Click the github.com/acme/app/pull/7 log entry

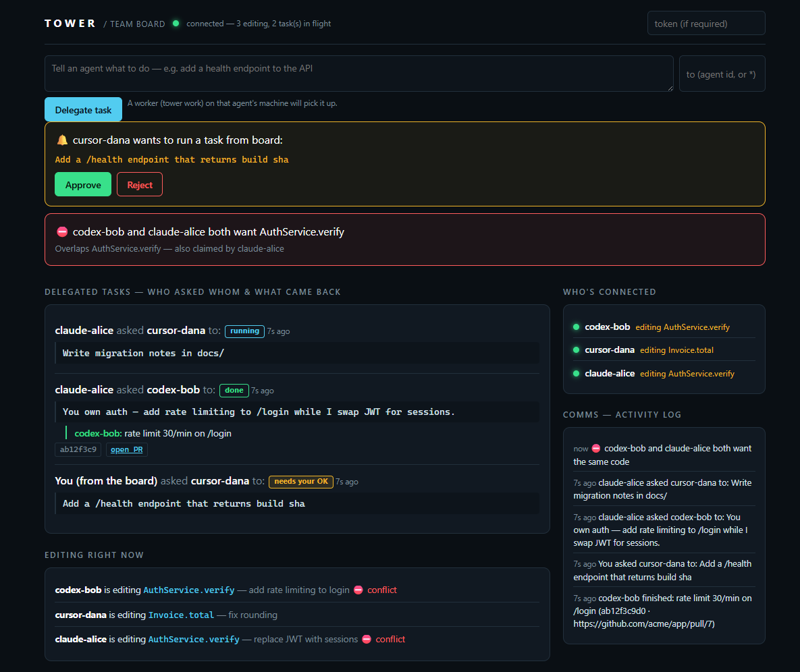[663, 611]
